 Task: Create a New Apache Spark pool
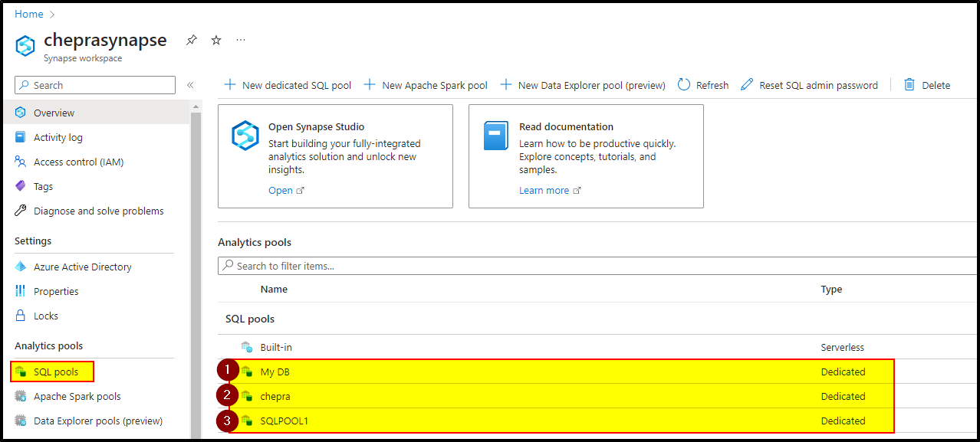point(426,85)
